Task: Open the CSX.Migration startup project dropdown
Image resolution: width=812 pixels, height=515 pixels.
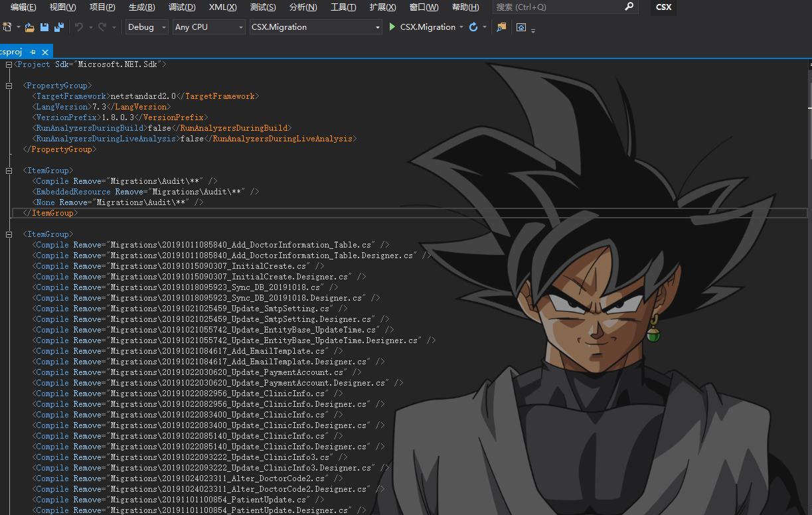Action: (x=315, y=27)
